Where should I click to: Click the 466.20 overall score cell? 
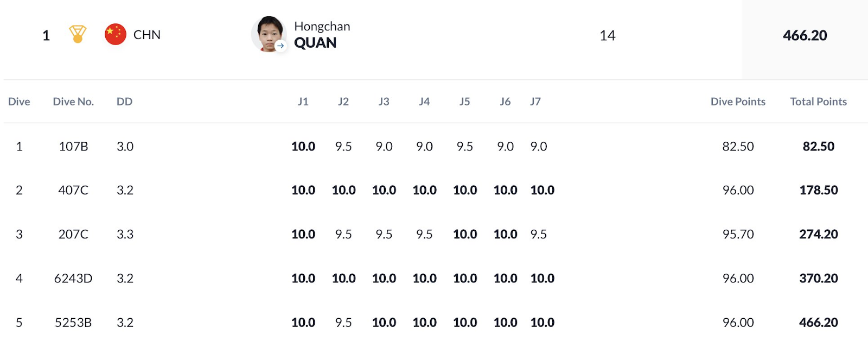point(805,36)
